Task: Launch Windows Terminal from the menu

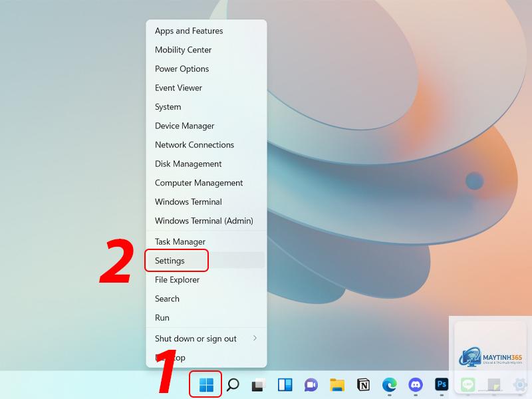Action: (206, 202)
